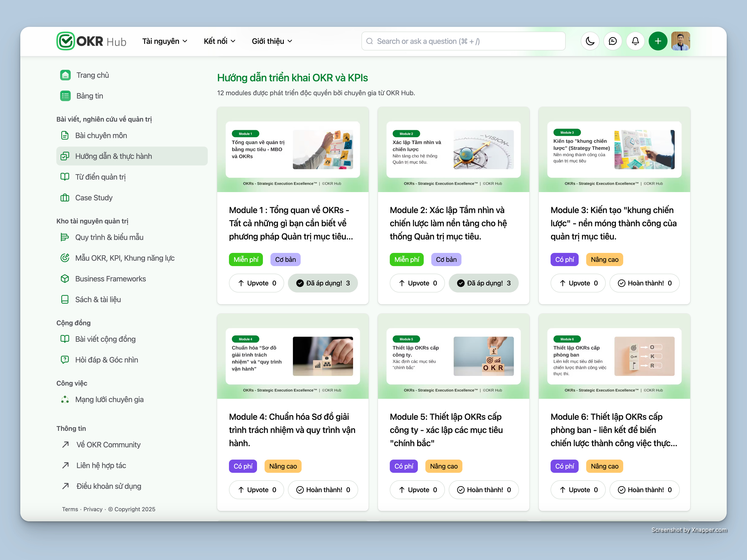Open the user profile avatar
The image size is (747, 560).
point(681,41)
